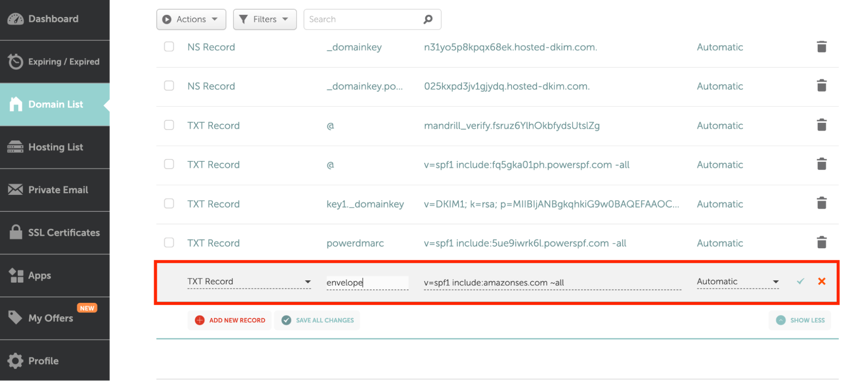Click the search magnifier icon

(x=428, y=19)
